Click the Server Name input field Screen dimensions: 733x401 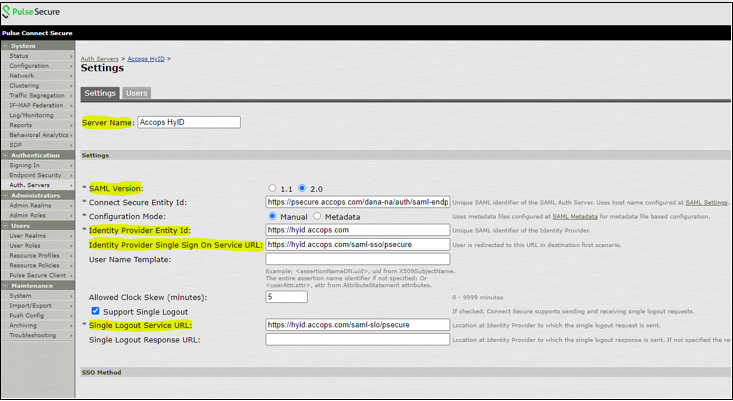click(189, 122)
